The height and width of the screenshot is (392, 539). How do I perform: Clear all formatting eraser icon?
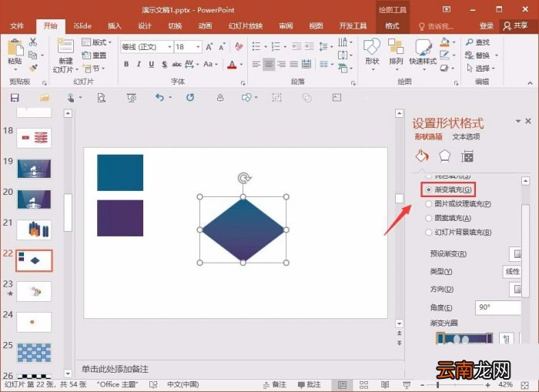(x=239, y=46)
